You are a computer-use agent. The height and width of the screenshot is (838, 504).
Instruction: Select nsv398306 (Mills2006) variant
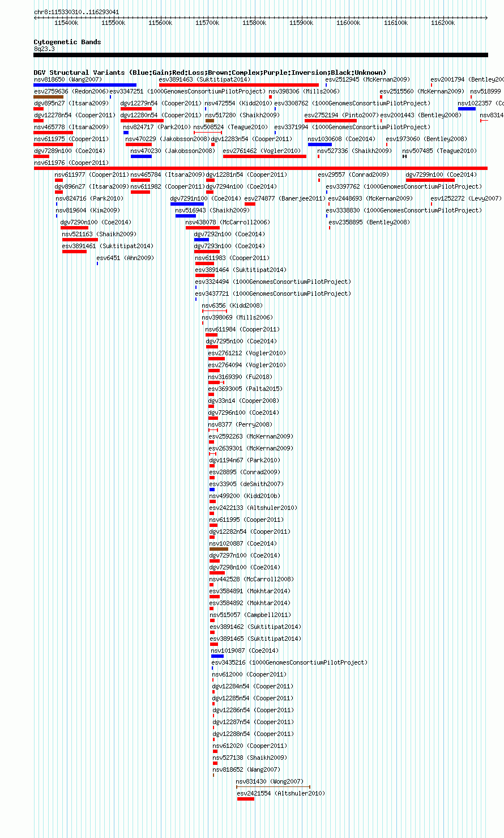pyautogui.click(x=304, y=91)
